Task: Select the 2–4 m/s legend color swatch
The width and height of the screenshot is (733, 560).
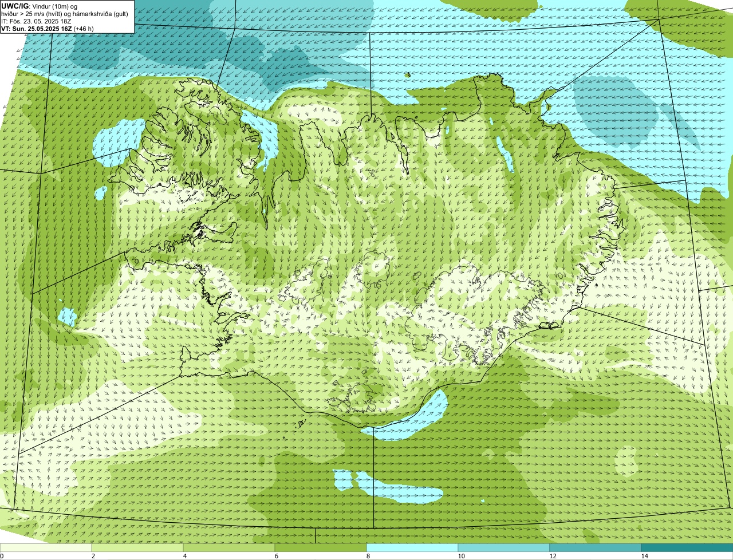Action: (137, 547)
